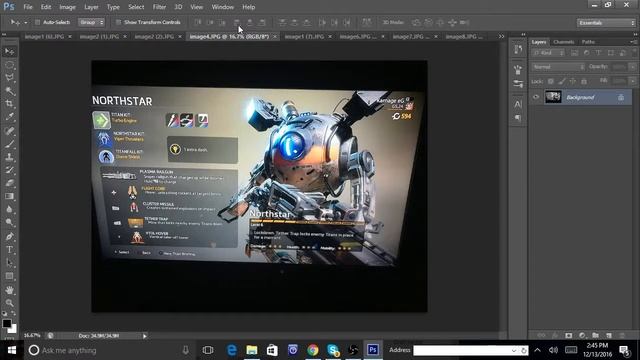
Task: Check Show Transform Controls
Action: click(x=118, y=22)
